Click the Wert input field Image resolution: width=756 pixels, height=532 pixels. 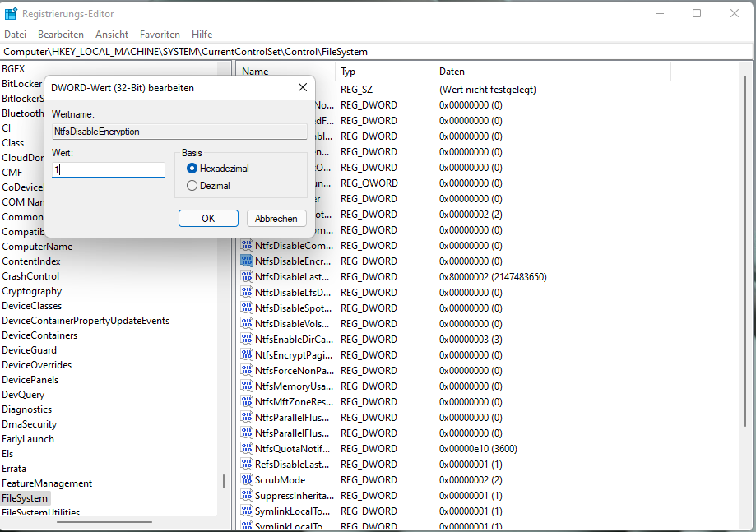coord(109,169)
